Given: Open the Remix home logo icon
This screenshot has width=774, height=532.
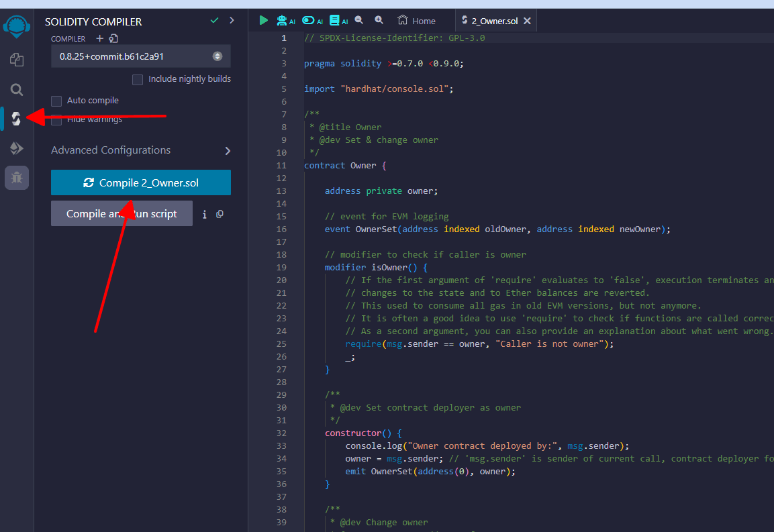Looking at the screenshot, I should point(16,27).
